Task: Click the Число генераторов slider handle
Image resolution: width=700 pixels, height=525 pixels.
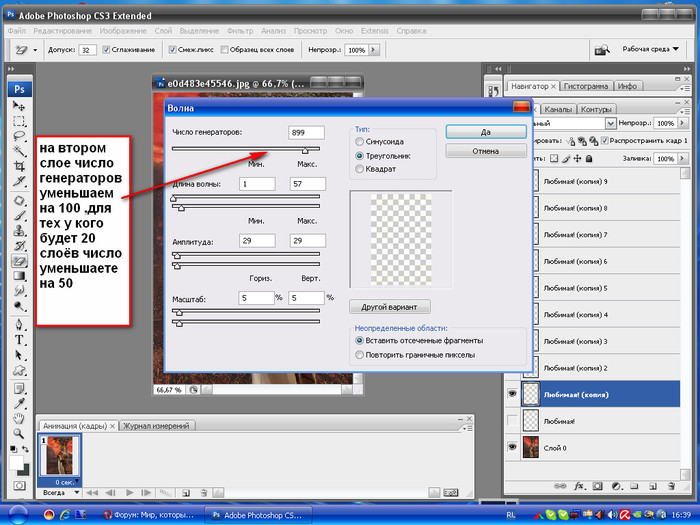Action: pyautogui.click(x=305, y=151)
